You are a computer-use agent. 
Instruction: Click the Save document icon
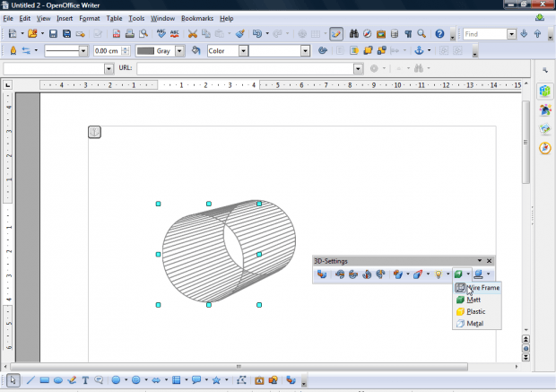(x=54, y=34)
